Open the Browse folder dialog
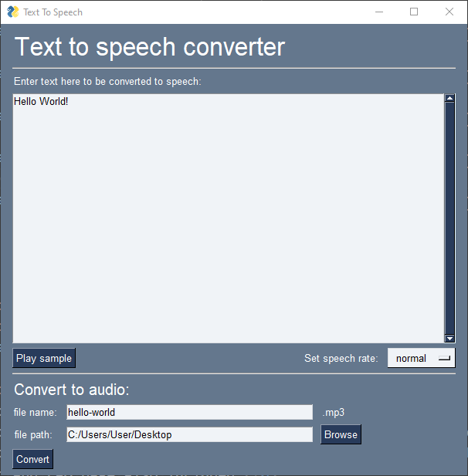This screenshot has height=476, width=468. tap(341, 434)
